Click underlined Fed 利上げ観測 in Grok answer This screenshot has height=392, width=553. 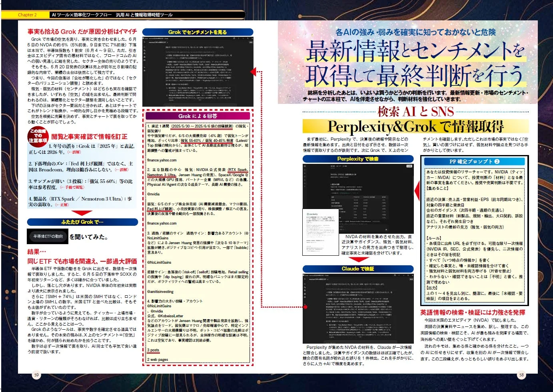160,209
